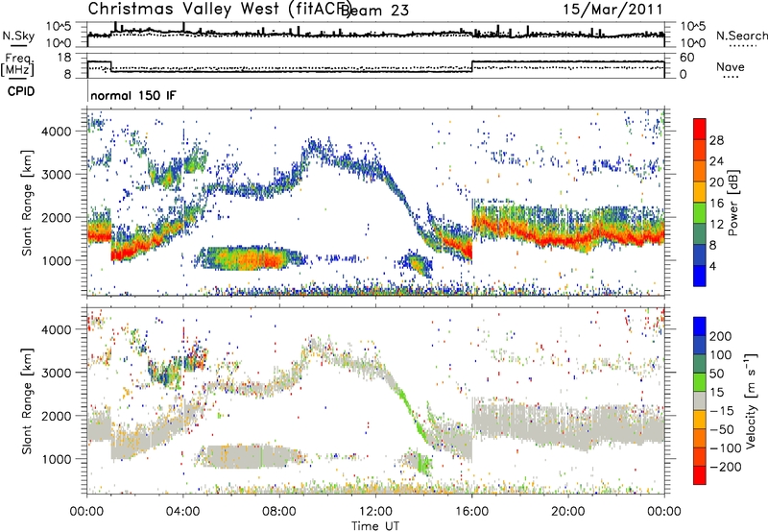Click the '4' power colorbar label
768x532 pixels.
click(x=712, y=266)
